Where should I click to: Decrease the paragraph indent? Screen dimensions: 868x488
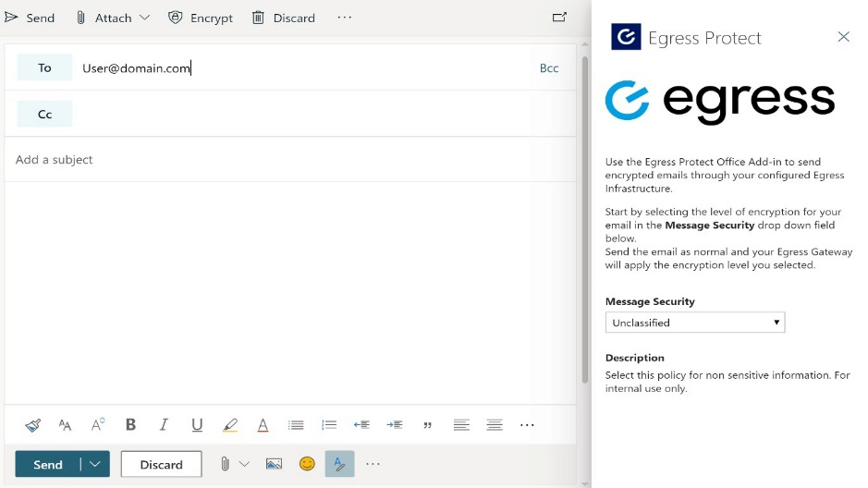point(361,425)
